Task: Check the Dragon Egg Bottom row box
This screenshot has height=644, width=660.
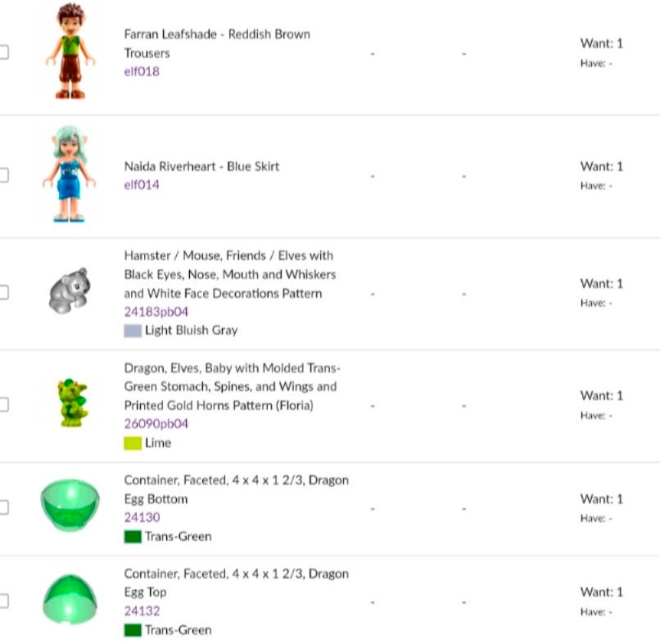Action: [3, 507]
